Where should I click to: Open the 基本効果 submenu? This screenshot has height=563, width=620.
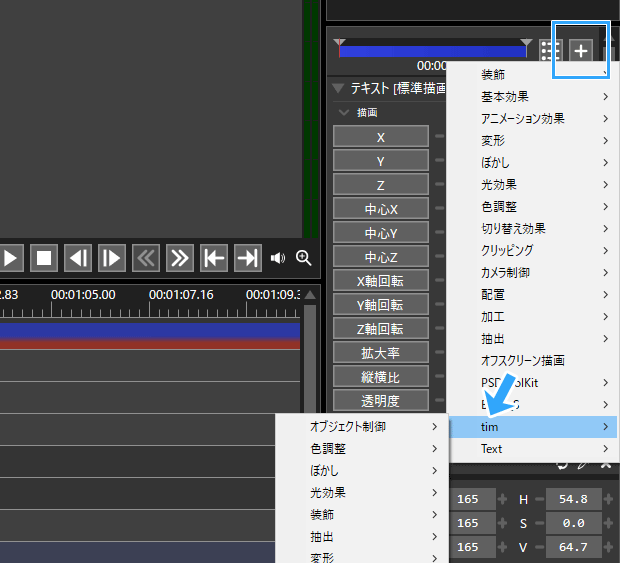(533, 96)
